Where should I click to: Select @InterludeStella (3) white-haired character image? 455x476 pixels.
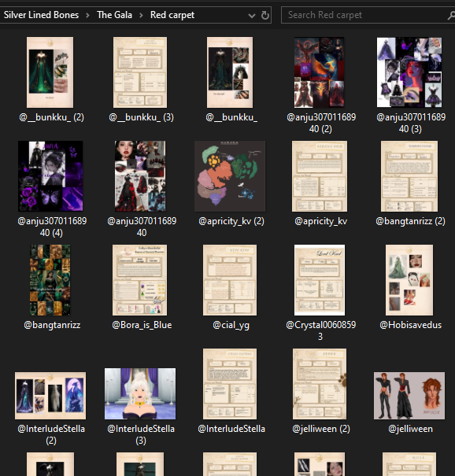pos(140,393)
